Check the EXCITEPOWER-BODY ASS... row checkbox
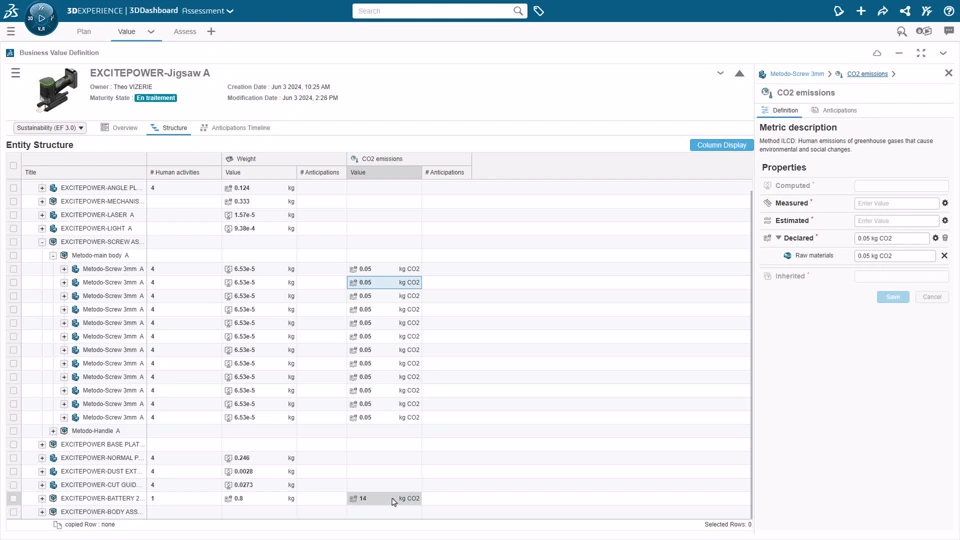Image resolution: width=960 pixels, height=540 pixels. coord(13,512)
